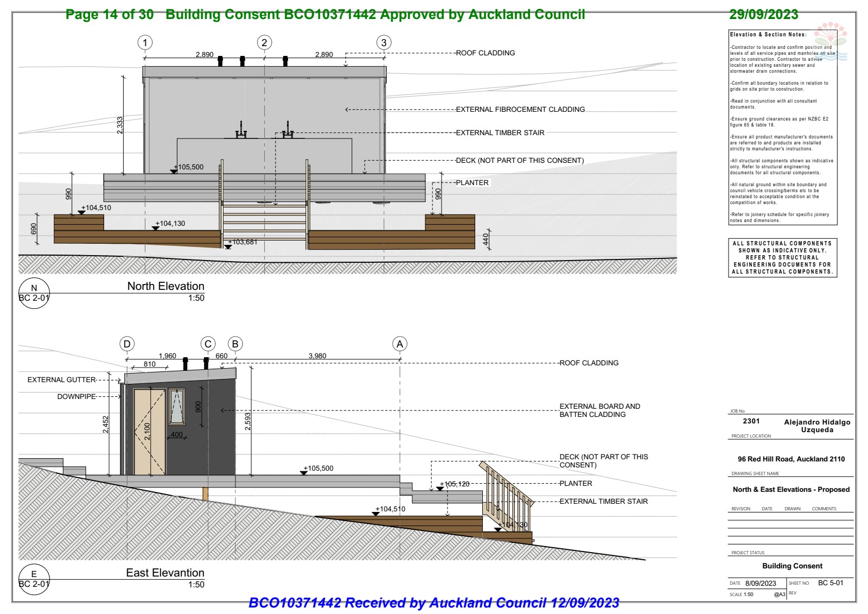Click the '2,100' door height dimension
Viewport: 868px width, 614px height.
point(147,431)
